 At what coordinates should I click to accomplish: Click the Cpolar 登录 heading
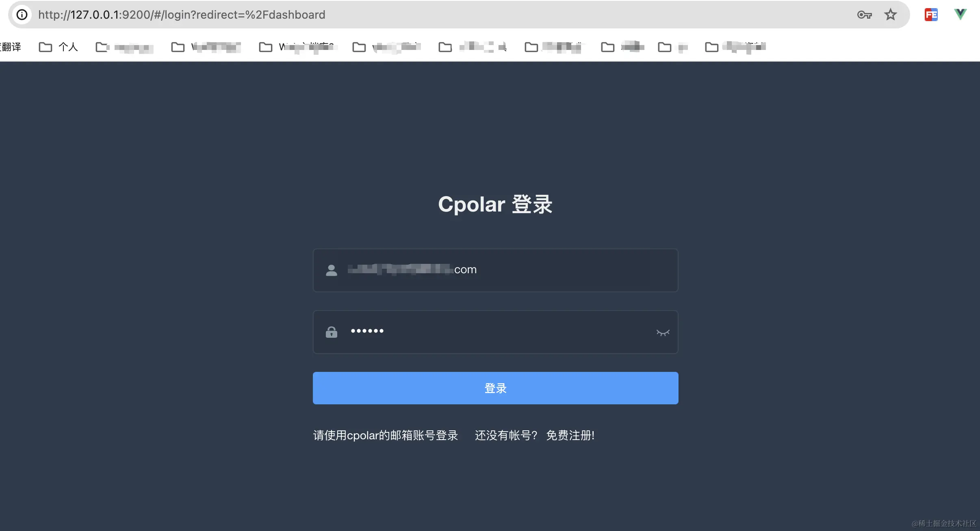point(495,204)
